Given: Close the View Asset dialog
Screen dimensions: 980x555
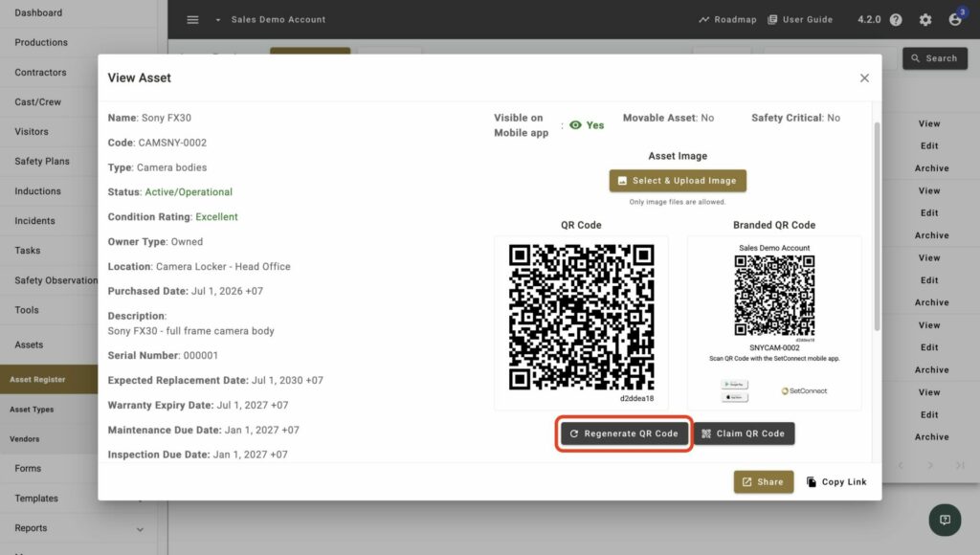Looking at the screenshot, I should point(864,78).
